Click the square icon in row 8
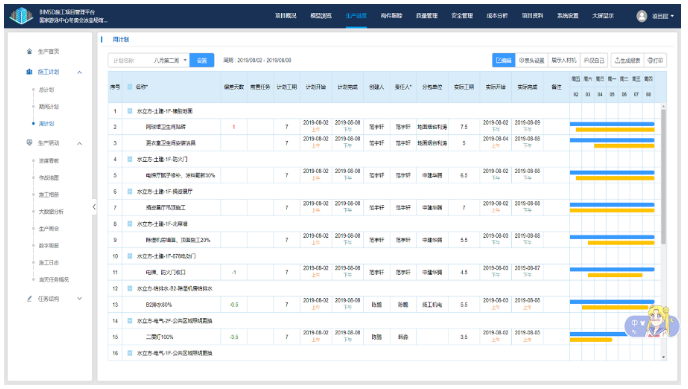 pyautogui.click(x=130, y=224)
